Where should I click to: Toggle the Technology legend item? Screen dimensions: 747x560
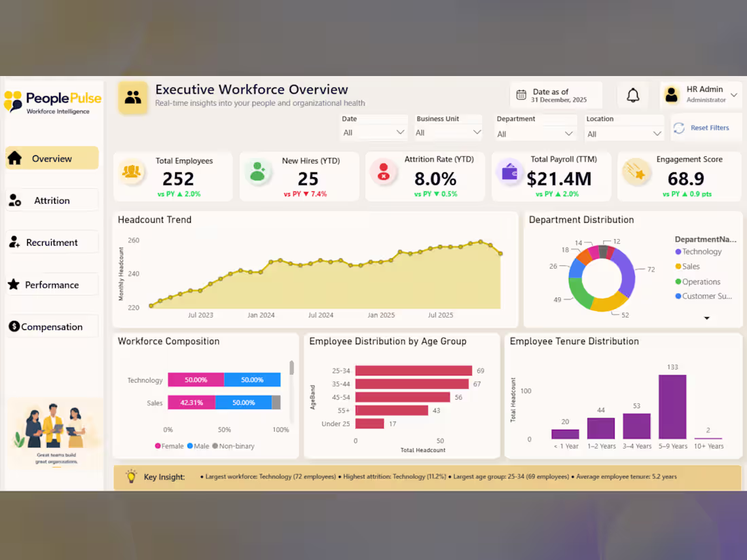pos(698,251)
